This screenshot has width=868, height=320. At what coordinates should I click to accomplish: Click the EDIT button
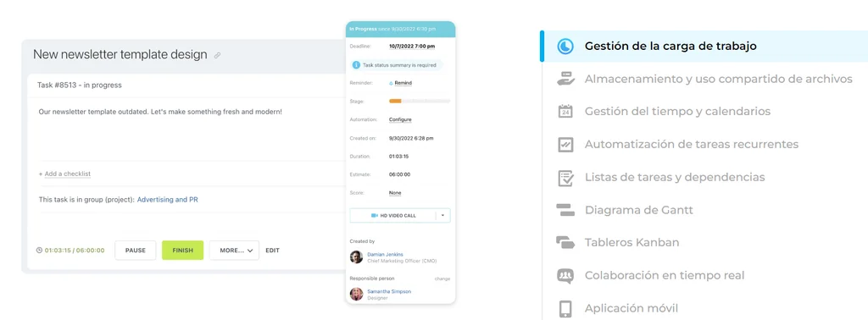pyautogui.click(x=272, y=251)
